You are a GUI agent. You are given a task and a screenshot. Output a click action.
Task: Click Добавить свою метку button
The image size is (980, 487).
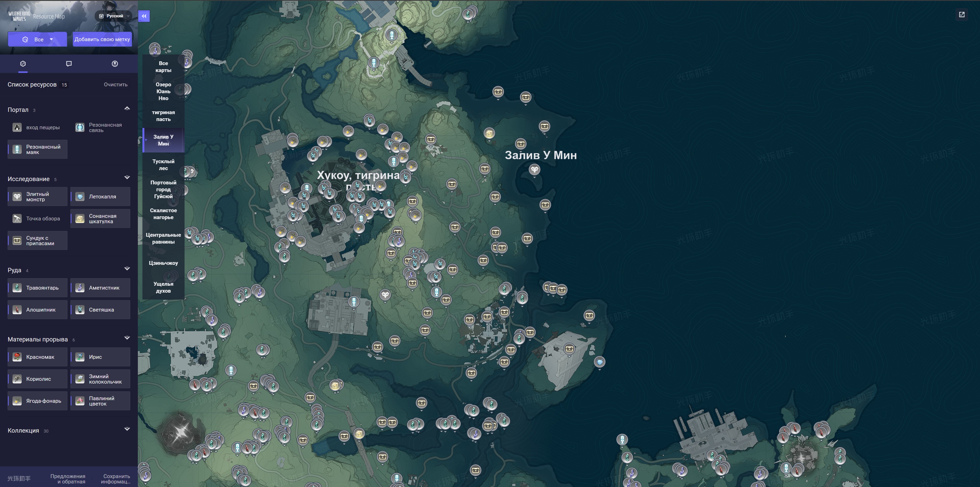pyautogui.click(x=102, y=39)
